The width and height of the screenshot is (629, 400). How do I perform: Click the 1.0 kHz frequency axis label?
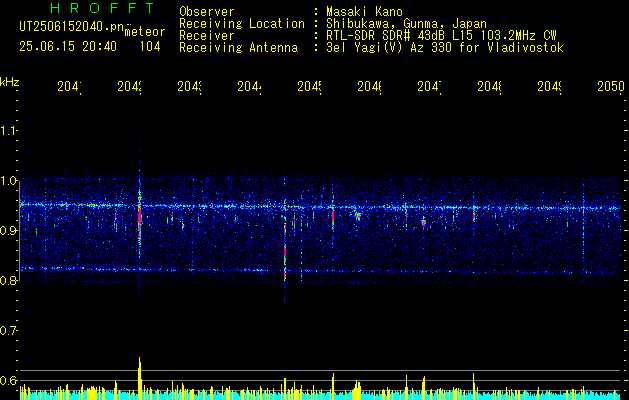point(9,181)
